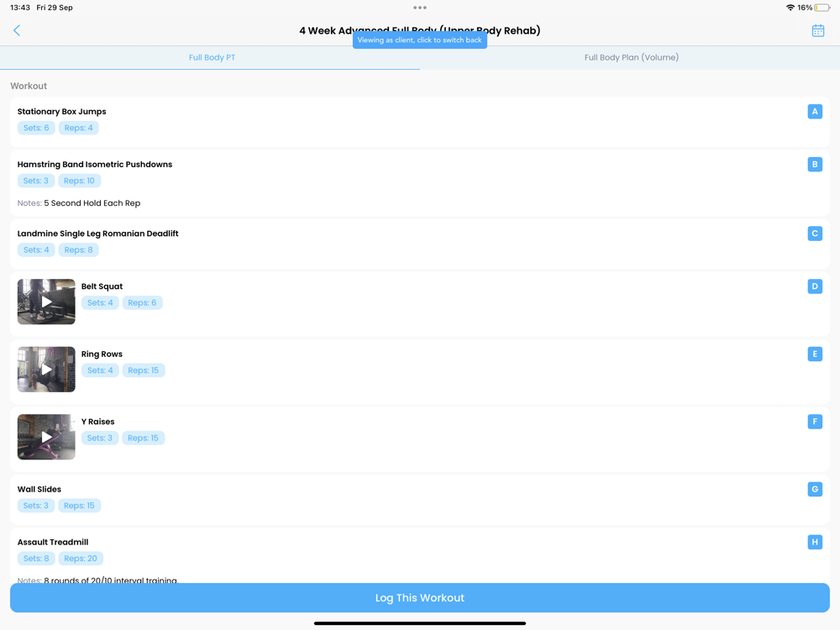Tap 'Sets: 4' chip on Ring Rows
The width and height of the screenshot is (840, 630).
100,370
